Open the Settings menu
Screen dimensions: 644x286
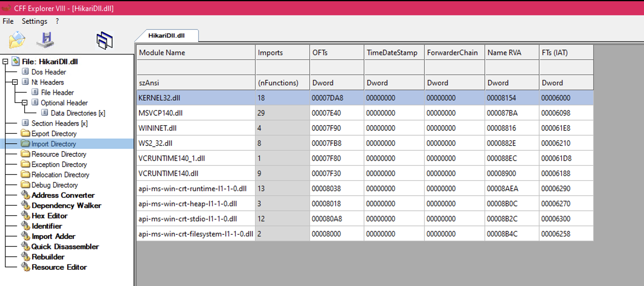point(34,21)
